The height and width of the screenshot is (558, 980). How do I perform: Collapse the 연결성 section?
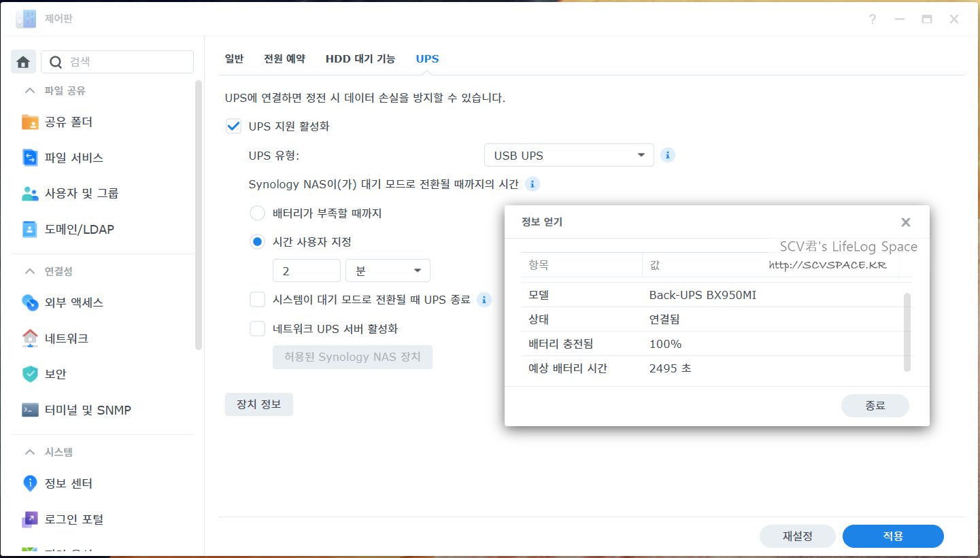point(29,271)
